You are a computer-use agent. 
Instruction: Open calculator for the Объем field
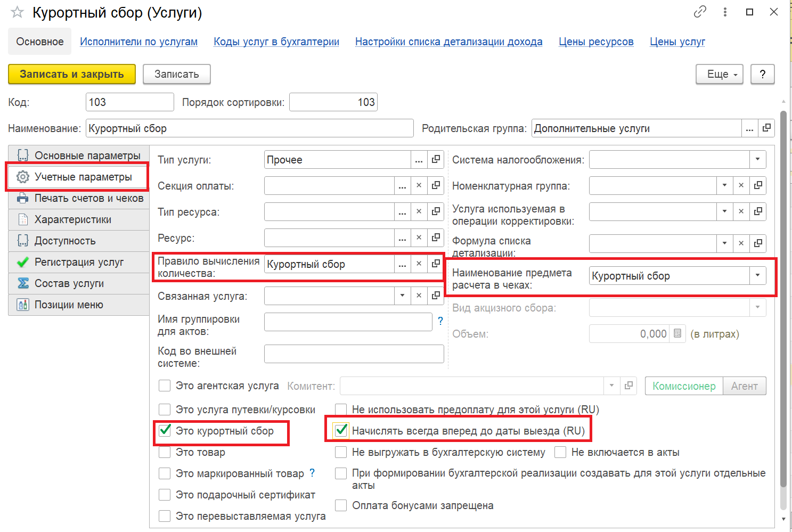coord(677,333)
